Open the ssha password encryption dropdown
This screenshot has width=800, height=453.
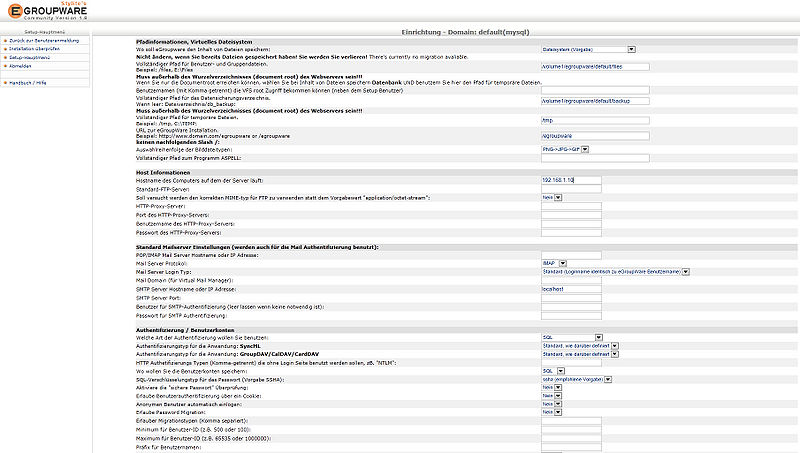(576, 379)
